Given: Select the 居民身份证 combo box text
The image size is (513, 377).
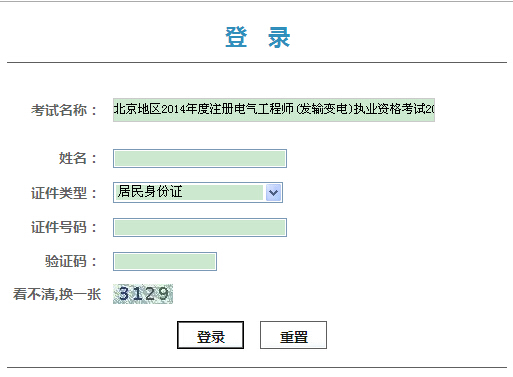Looking at the screenshot, I should click(x=150, y=192).
